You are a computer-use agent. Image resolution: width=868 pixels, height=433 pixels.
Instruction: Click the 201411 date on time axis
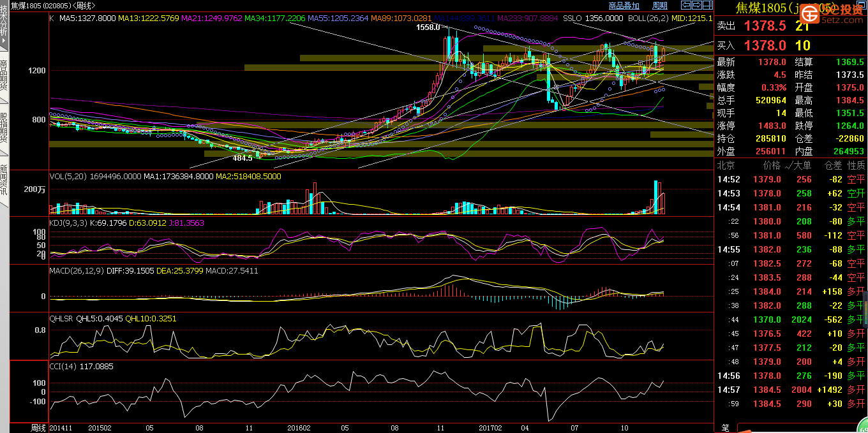pos(61,428)
